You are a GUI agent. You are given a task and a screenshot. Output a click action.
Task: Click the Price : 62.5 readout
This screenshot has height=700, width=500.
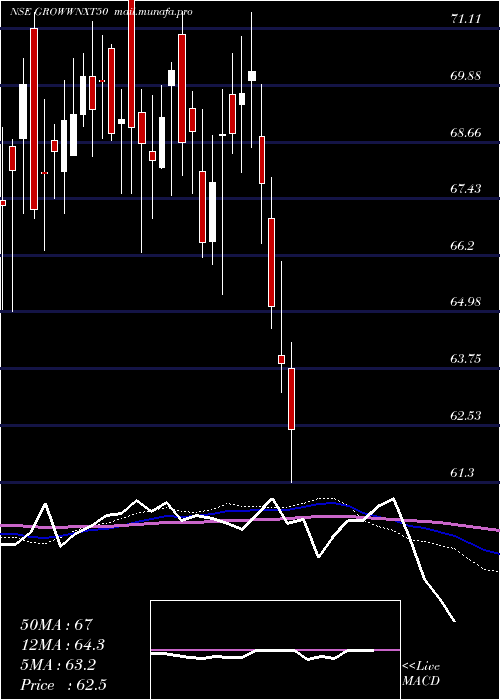[x=63, y=685]
